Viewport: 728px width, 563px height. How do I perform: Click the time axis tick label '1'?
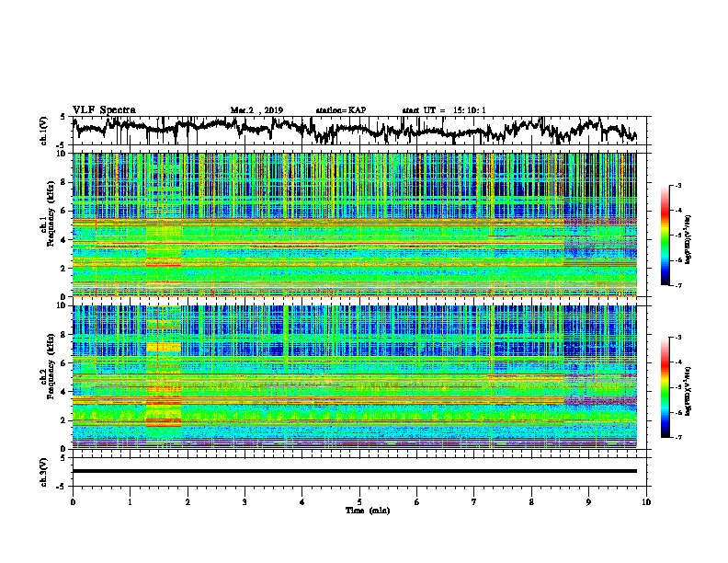pyautogui.click(x=131, y=502)
